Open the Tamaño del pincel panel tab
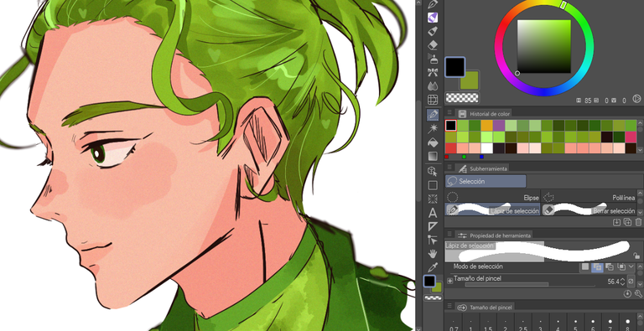644x331 pixels. coord(484,308)
